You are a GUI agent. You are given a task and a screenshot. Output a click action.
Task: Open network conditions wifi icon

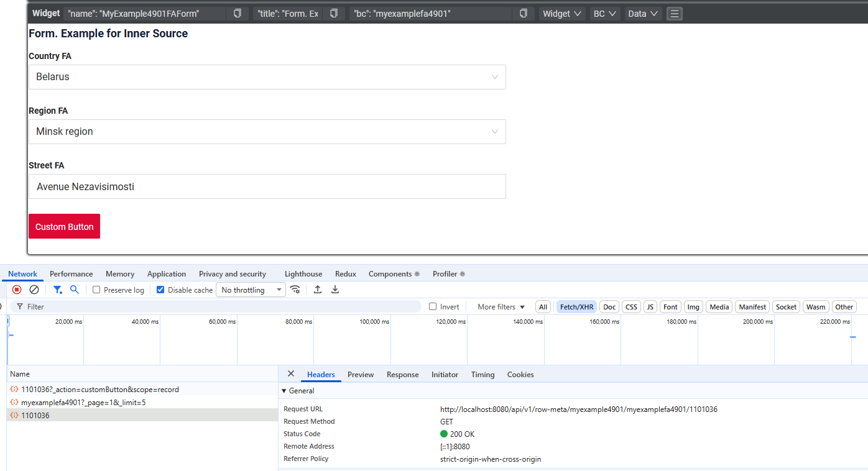295,290
